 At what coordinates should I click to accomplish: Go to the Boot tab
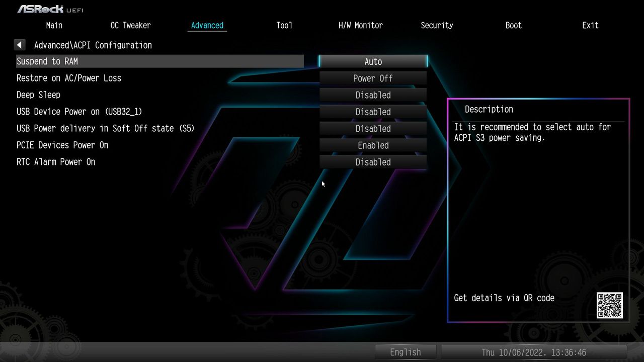coord(514,25)
